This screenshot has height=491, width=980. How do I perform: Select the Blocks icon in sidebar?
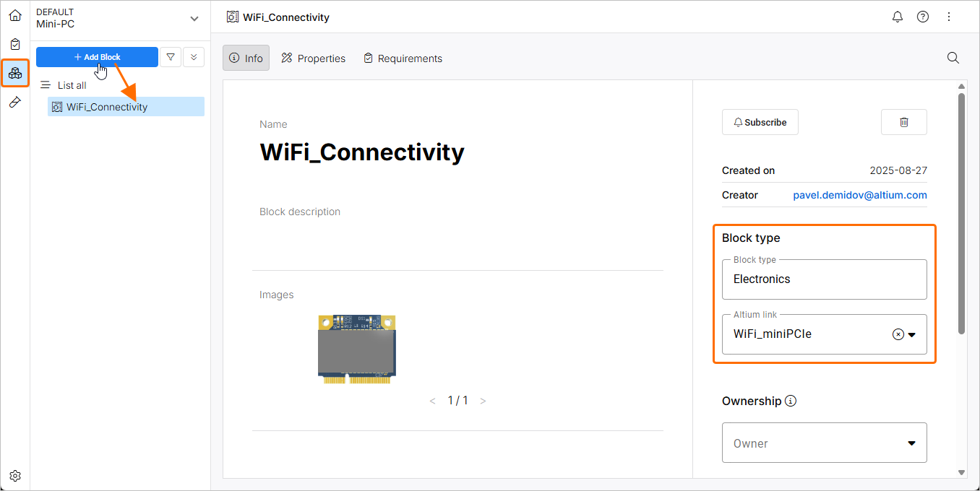click(15, 73)
